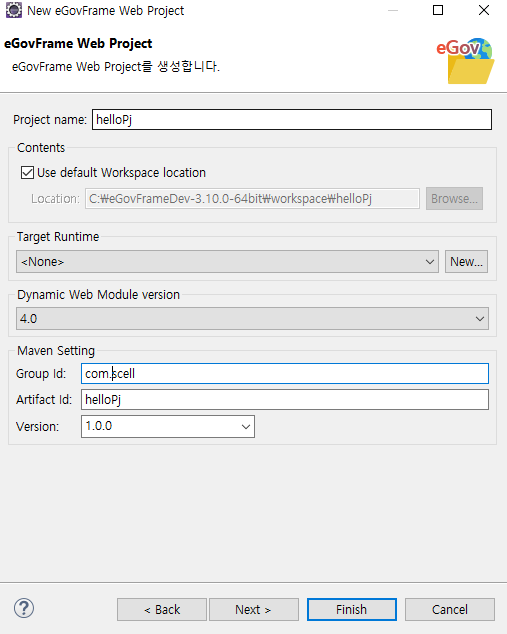Viewport: 507px width, 634px height.
Task: Click the Next > button
Action: point(254,609)
